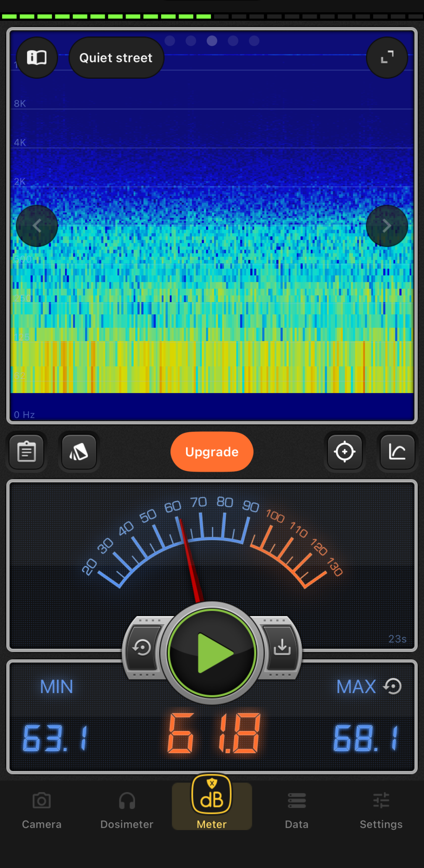This screenshot has width=424, height=868.
Task: Reset the measurement with circular arrow button
Action: pos(142,648)
